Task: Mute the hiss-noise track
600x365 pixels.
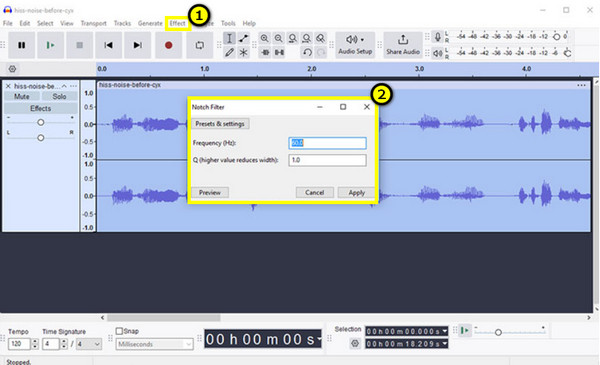Action: (21, 96)
